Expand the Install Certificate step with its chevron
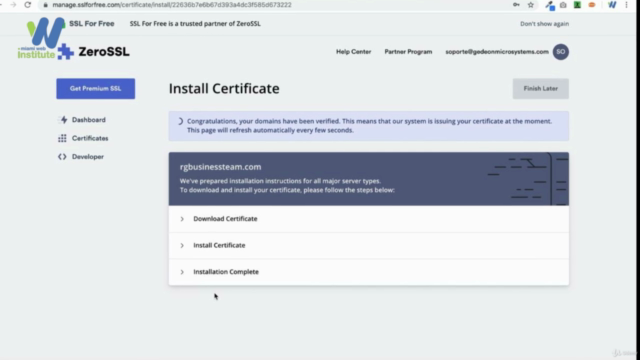This screenshot has height=360, width=640. (182, 246)
